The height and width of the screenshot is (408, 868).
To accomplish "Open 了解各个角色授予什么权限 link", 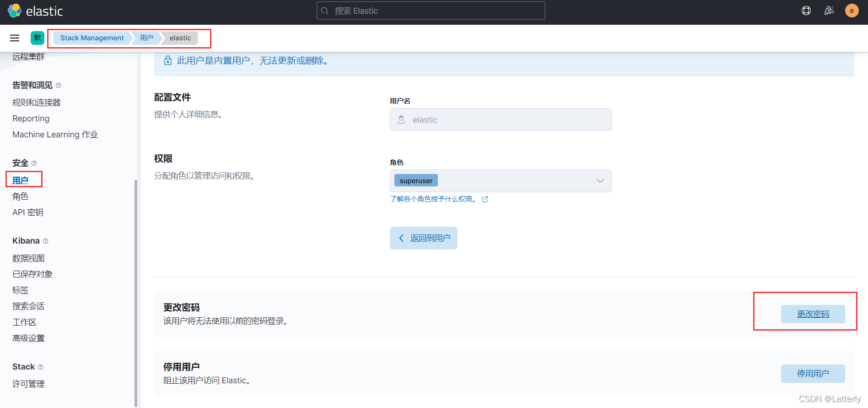I will (432, 199).
